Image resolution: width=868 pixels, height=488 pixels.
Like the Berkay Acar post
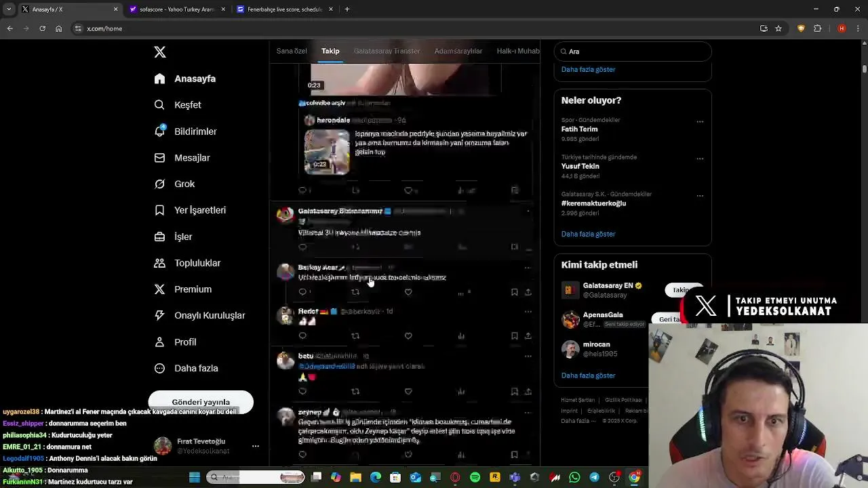tap(408, 291)
